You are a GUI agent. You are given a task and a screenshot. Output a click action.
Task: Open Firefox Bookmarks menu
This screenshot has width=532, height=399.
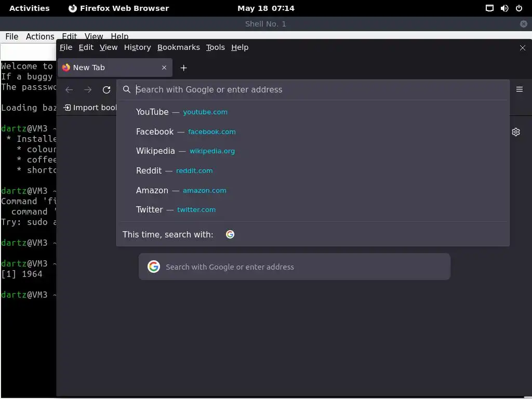click(179, 47)
